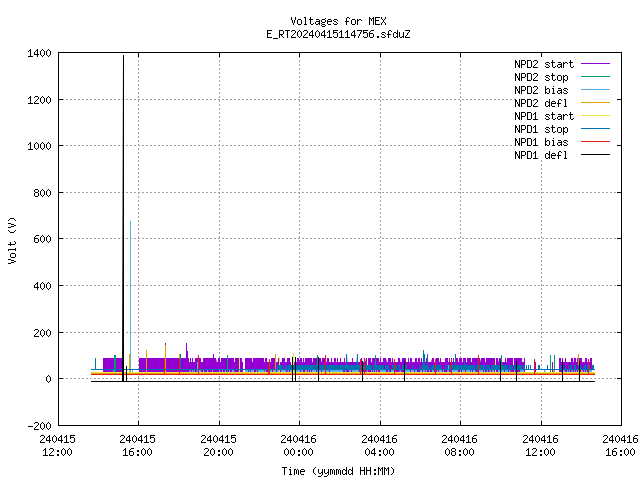Click the 200 y-axis tick label

click(x=42, y=333)
